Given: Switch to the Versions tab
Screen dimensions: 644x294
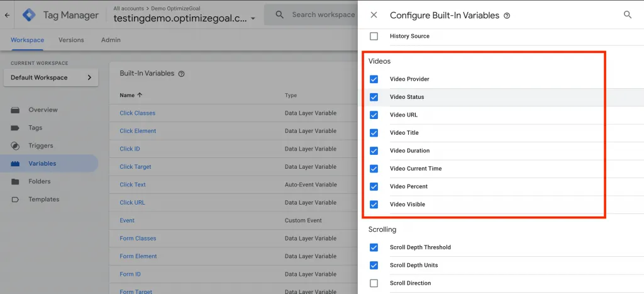Looking at the screenshot, I should [71, 40].
